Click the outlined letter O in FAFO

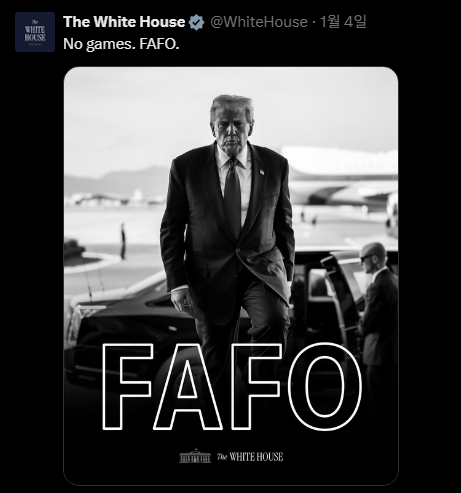click(x=325, y=387)
